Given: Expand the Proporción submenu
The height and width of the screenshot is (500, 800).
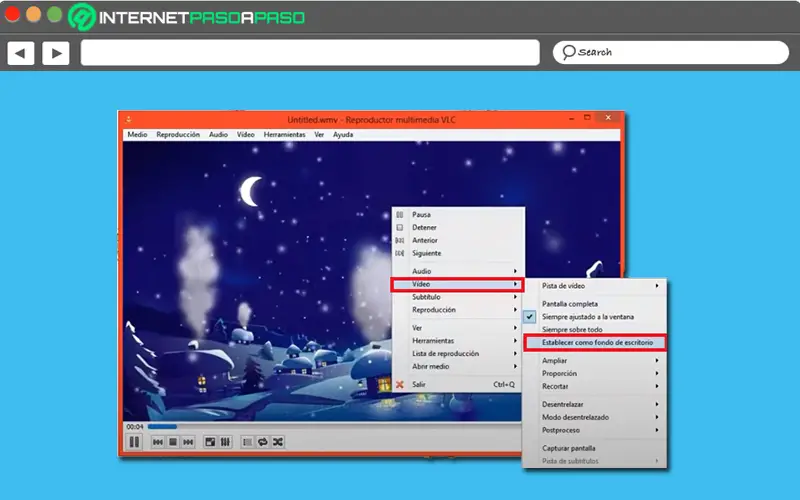Looking at the screenshot, I should click(594, 373).
